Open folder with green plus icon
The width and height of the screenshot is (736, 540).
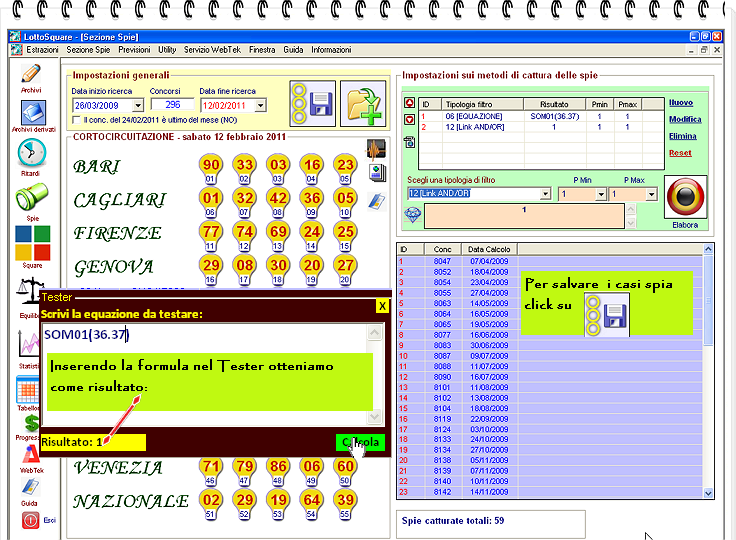[363, 103]
